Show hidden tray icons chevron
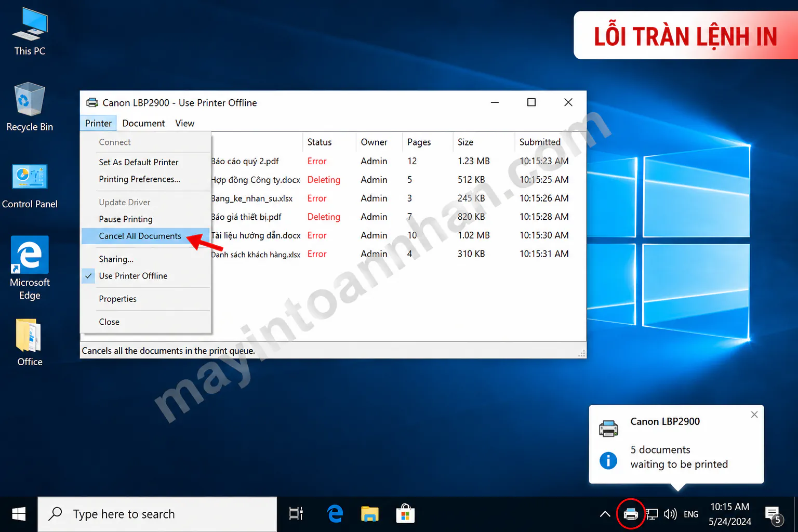 tap(605, 514)
